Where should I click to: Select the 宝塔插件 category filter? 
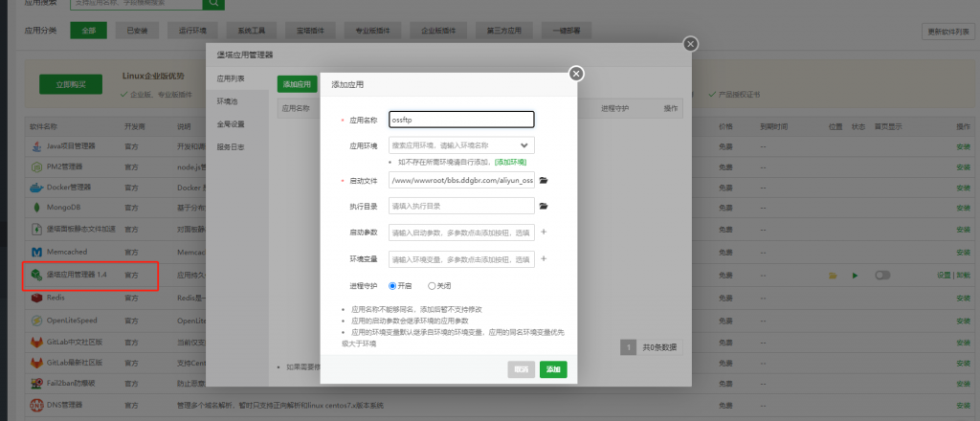click(310, 30)
